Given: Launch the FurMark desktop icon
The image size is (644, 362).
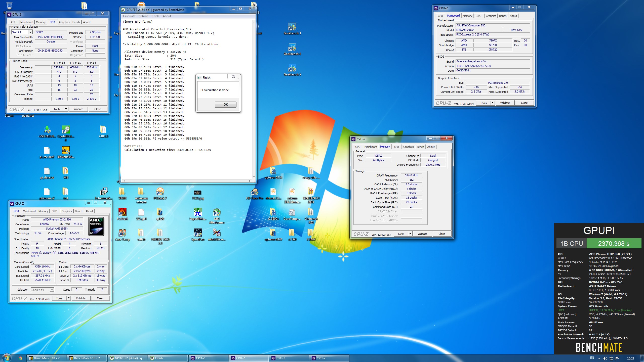Looking at the screenshot, I should click(122, 214).
